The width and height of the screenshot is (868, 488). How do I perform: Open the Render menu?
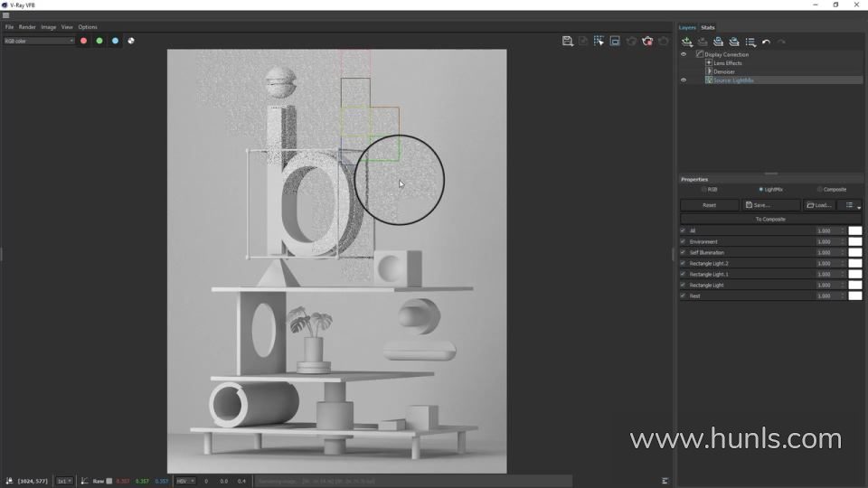27,27
